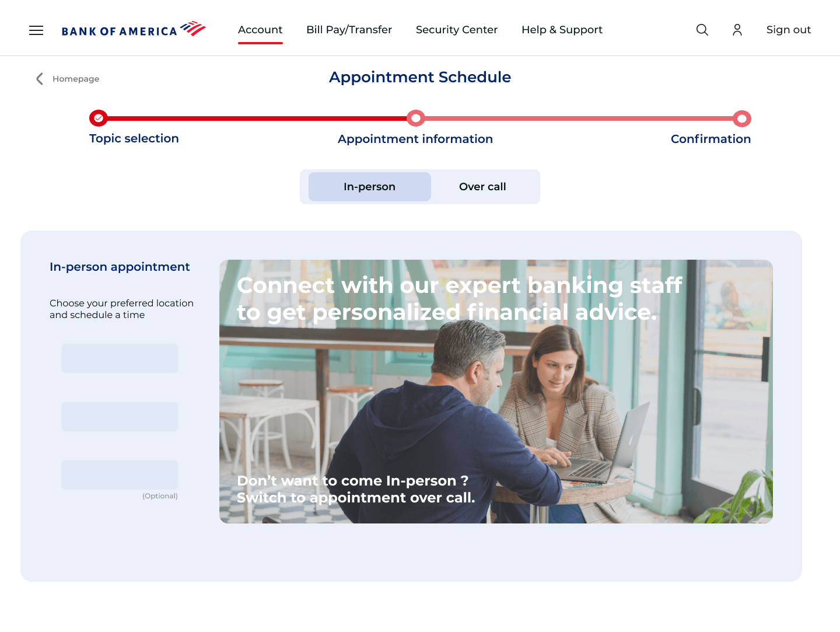The image size is (840, 632).
Task: Click the completed Topic selection step circle
Action: (x=99, y=118)
